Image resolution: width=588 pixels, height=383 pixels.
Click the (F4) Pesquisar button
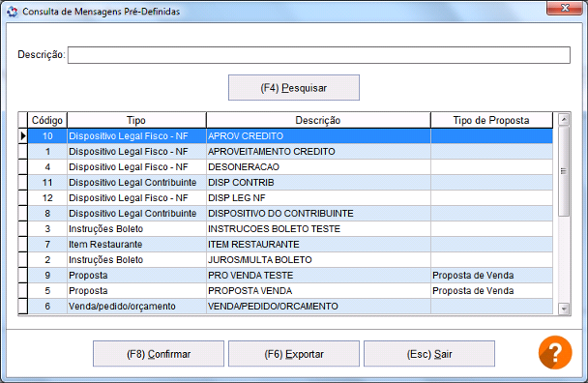click(294, 88)
